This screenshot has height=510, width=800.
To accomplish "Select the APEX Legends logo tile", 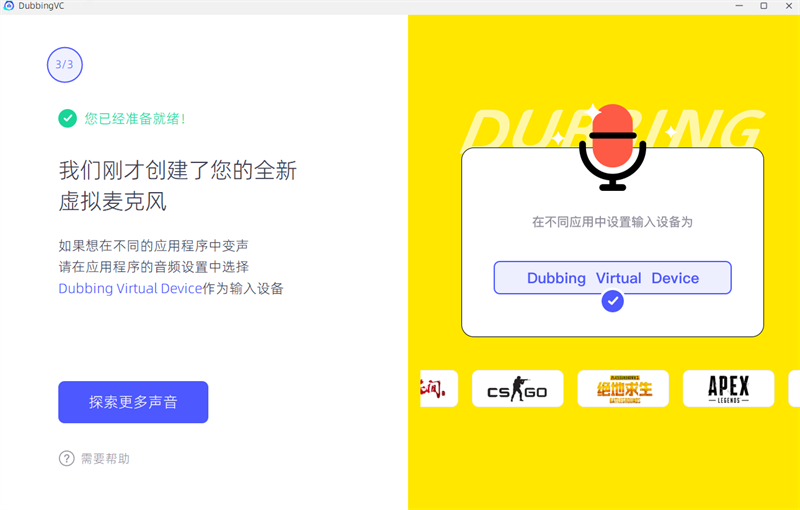I will point(728,389).
